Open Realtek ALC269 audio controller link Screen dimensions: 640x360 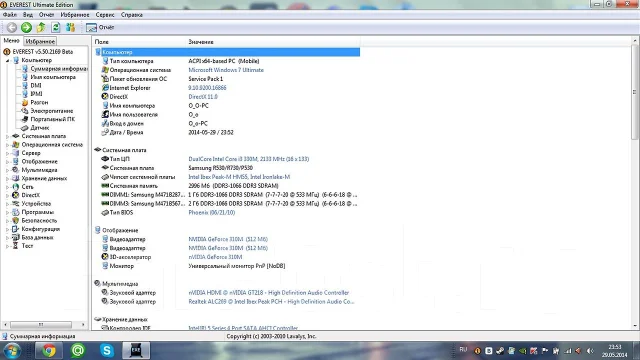point(271,302)
